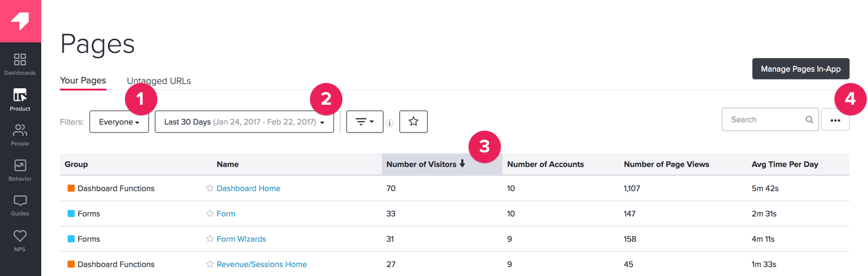Click the Manage Pages In-App button
The height and width of the screenshot is (276, 868).
point(800,69)
